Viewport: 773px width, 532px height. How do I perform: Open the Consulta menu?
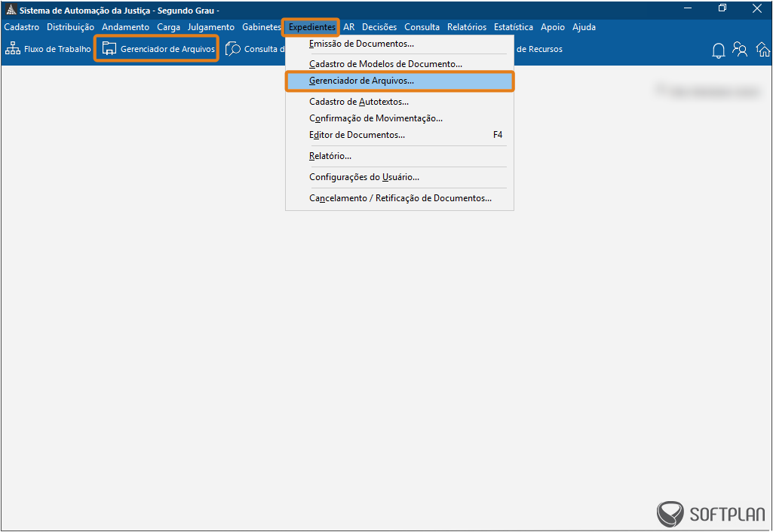(x=422, y=27)
